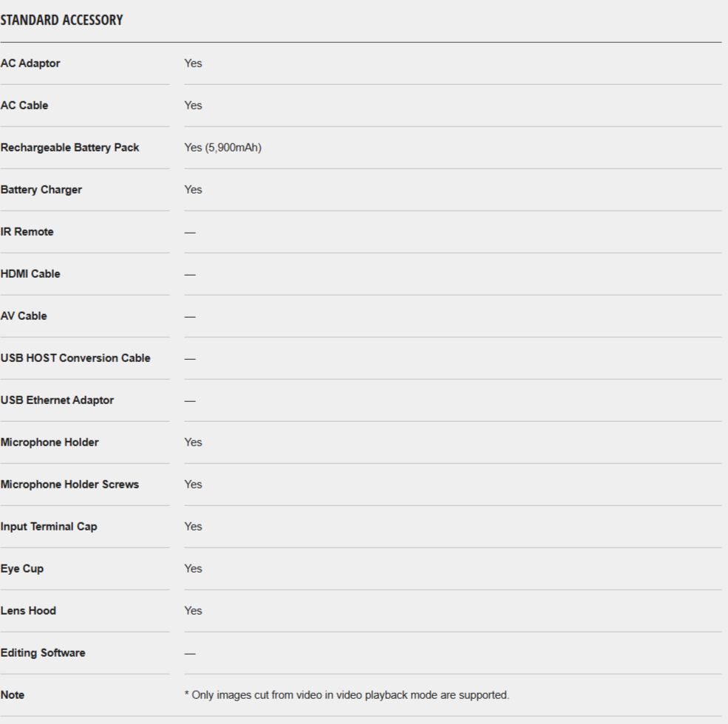728x724 pixels.
Task: Click the Microphone Holder Screws label
Action: [69, 485]
